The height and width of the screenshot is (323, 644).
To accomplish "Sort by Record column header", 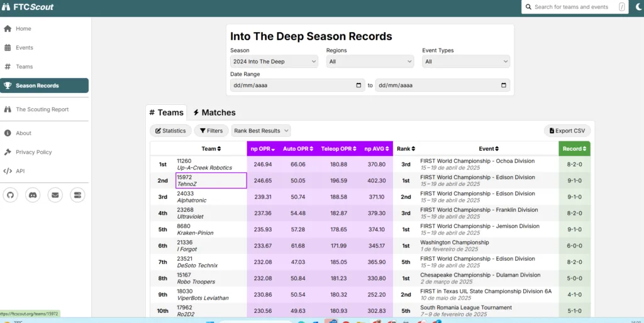I will pyautogui.click(x=575, y=148).
